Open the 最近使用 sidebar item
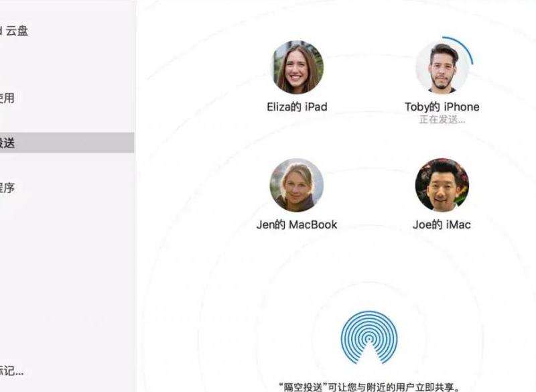536x392 pixels. click(7, 98)
